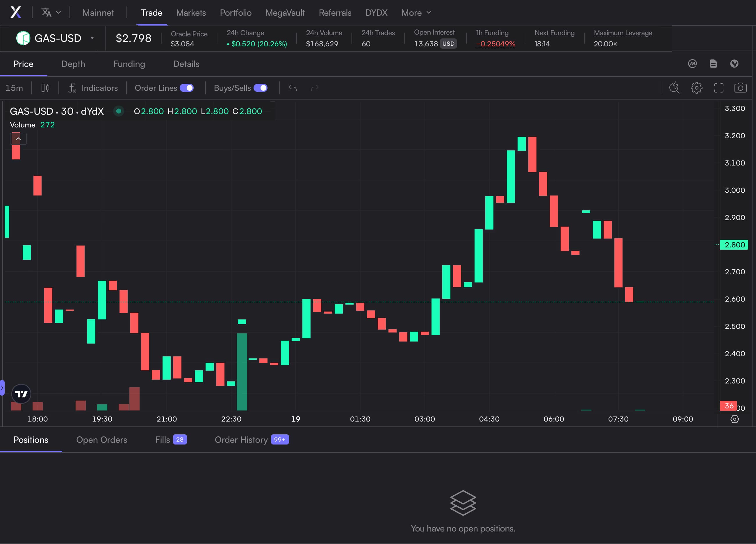This screenshot has height=544, width=756.
Task: Open the Open Orders tab
Action: [x=102, y=440]
